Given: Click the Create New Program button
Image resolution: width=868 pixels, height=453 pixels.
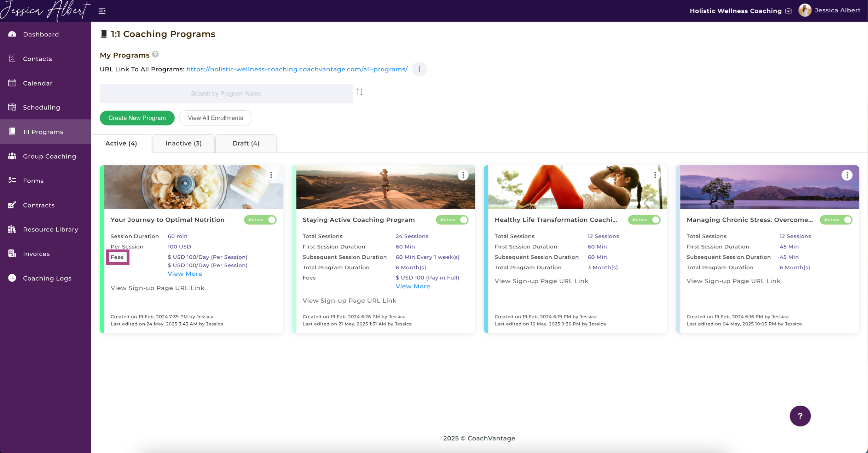Looking at the screenshot, I should tap(137, 118).
